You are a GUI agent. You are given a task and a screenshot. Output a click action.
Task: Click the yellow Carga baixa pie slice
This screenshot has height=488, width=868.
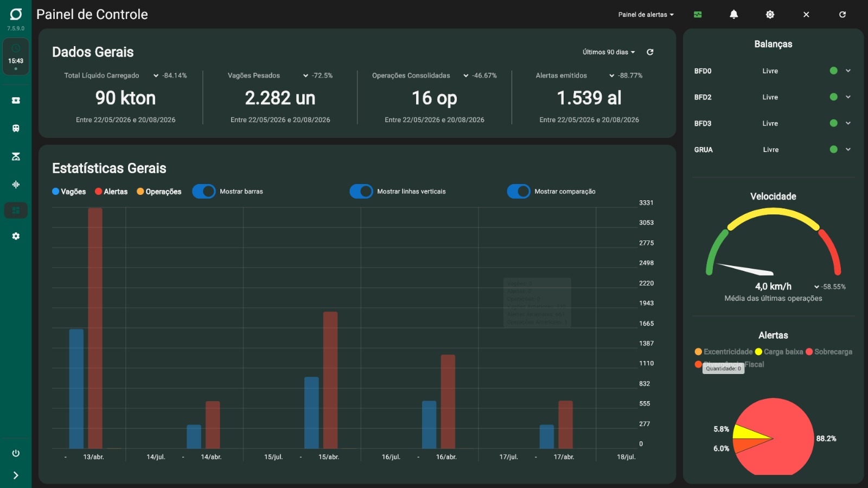(748, 432)
